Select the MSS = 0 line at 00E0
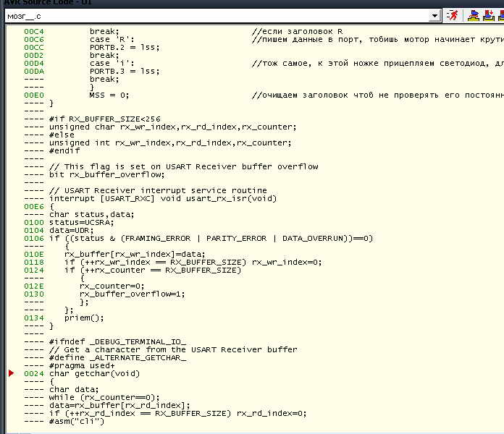The width and height of the screenshot is (504, 434). [109, 95]
